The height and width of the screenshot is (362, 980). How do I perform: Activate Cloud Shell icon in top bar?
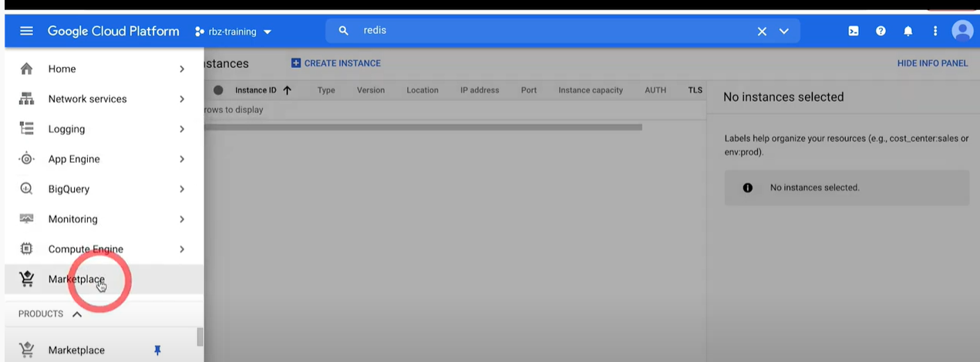click(x=854, y=32)
